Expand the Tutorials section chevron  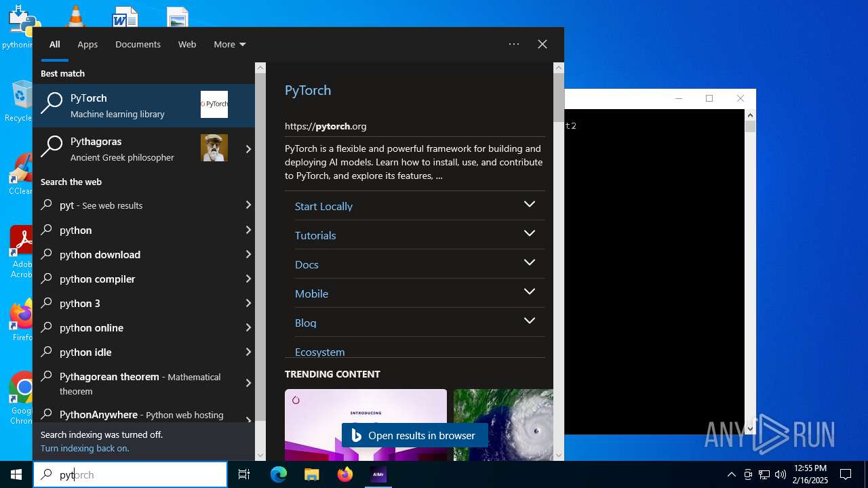530,233
